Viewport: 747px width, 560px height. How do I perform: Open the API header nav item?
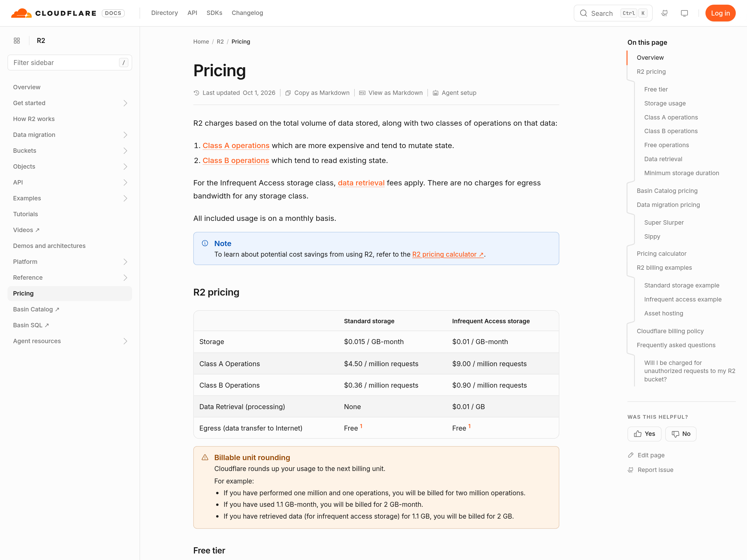click(192, 13)
